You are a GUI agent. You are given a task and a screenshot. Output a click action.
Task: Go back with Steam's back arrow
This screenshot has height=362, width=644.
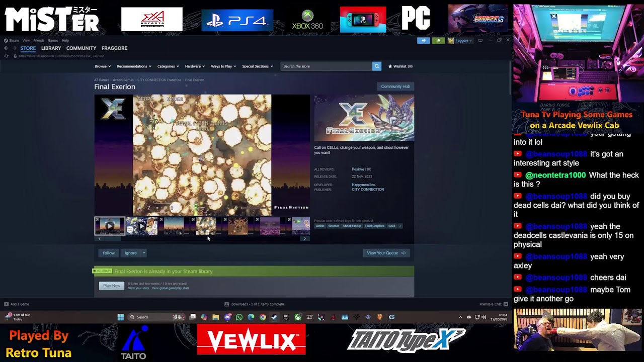[x=6, y=48]
